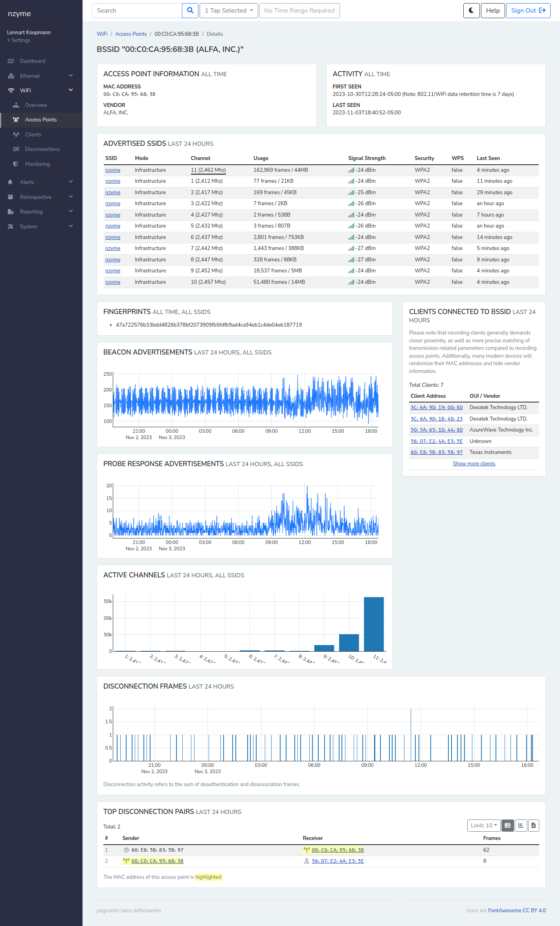Click the WiFi Overview icon

pos(16,105)
